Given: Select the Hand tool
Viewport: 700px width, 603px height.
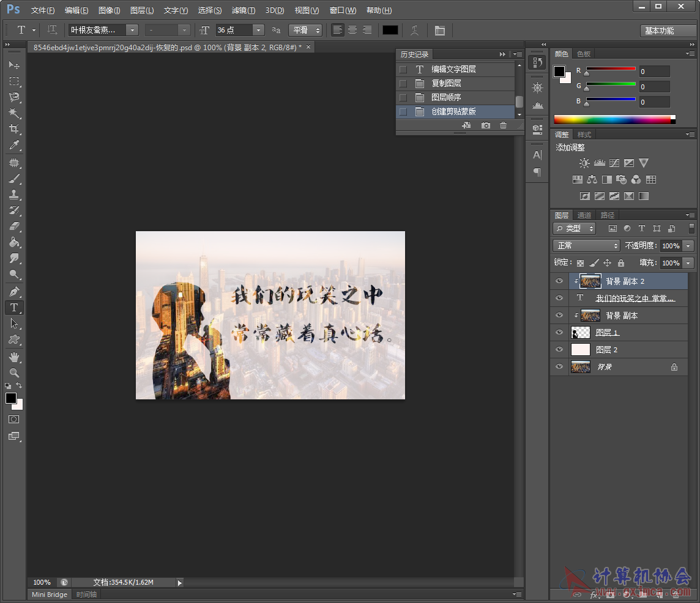Looking at the screenshot, I should [x=14, y=357].
